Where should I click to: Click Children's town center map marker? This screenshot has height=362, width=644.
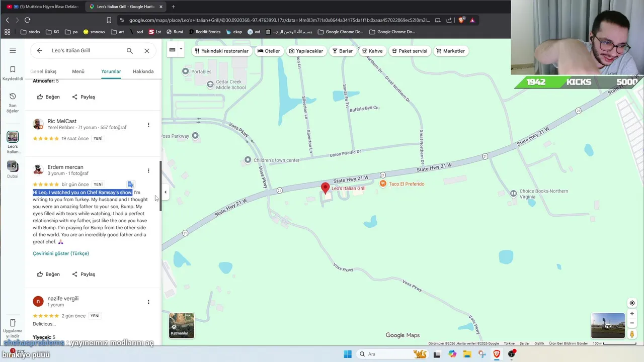click(x=248, y=160)
